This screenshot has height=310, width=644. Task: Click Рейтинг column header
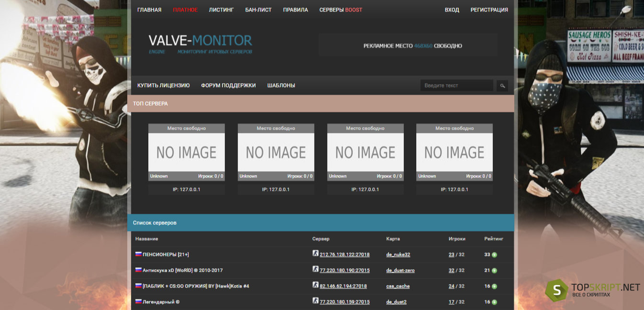(494, 239)
